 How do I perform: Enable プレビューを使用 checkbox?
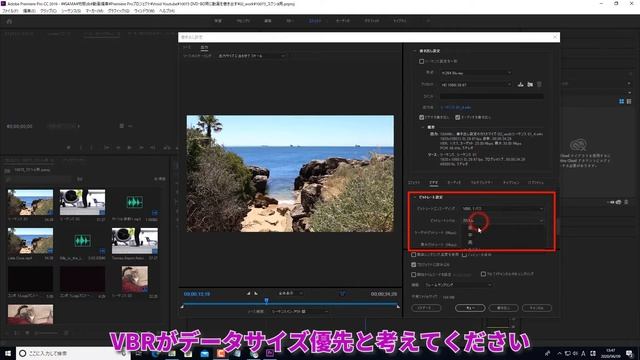click(464, 255)
